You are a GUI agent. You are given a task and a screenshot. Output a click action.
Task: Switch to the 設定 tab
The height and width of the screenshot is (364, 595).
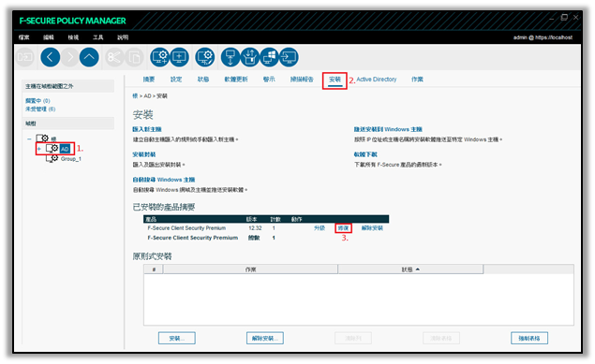176,80
